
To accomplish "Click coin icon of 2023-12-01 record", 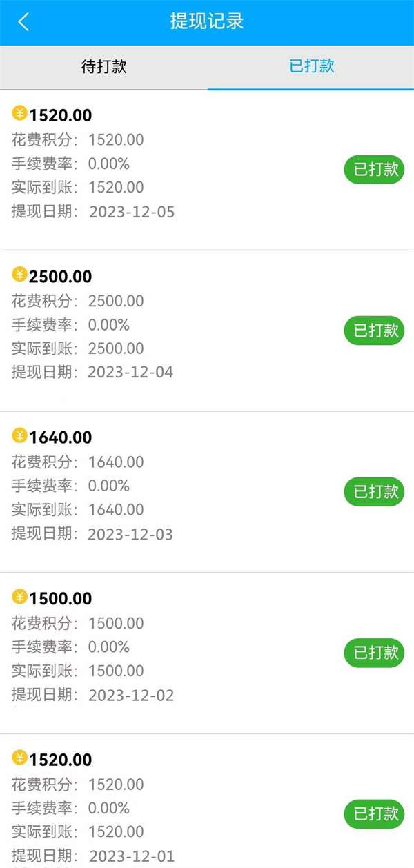I will click(19, 758).
